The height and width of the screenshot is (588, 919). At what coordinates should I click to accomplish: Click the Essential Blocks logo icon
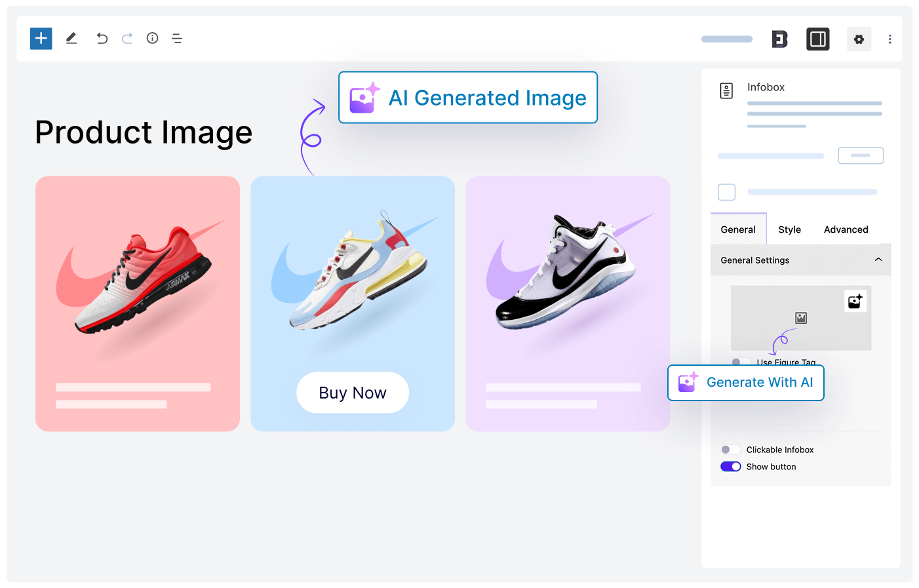click(779, 39)
